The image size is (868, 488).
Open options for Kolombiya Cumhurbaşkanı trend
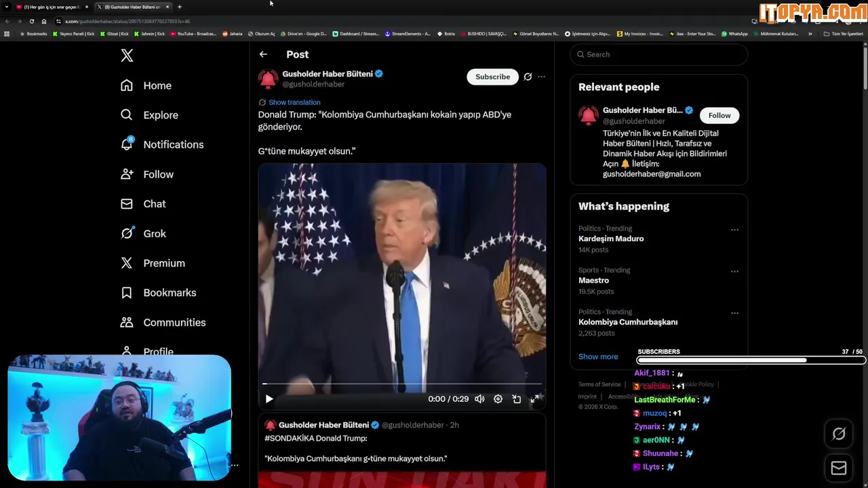[x=734, y=314]
